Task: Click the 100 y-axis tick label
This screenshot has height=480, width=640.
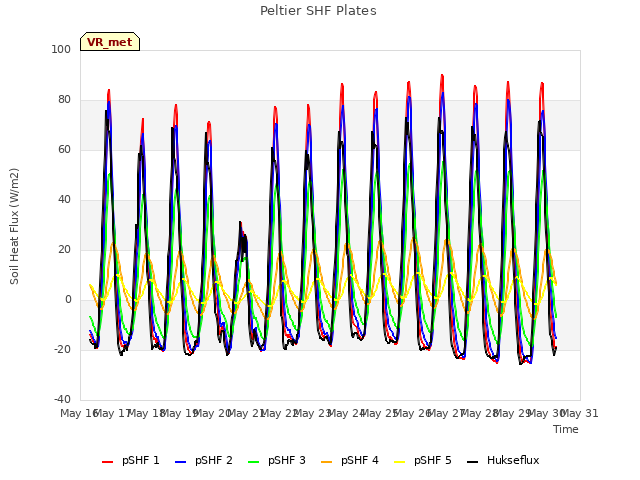Action: [x=61, y=49]
